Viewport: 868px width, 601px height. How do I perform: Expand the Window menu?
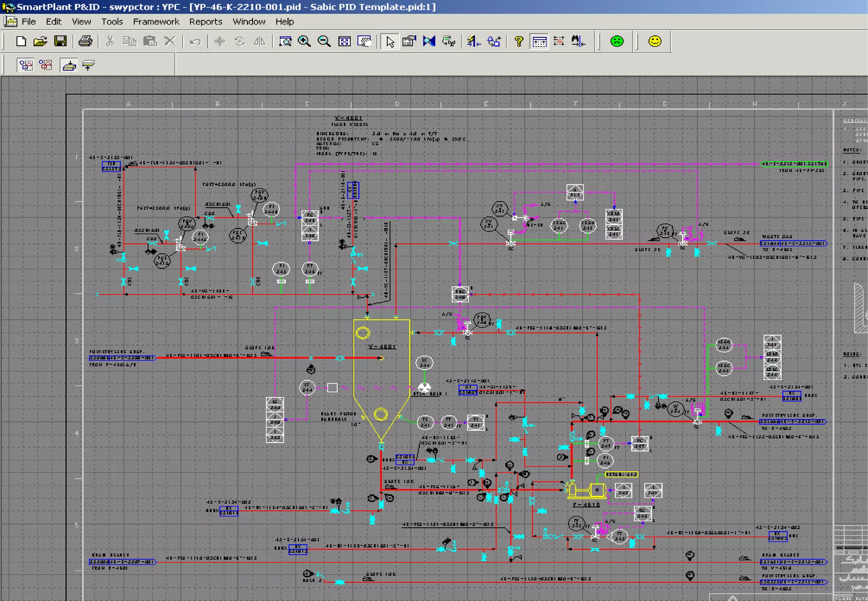click(249, 22)
